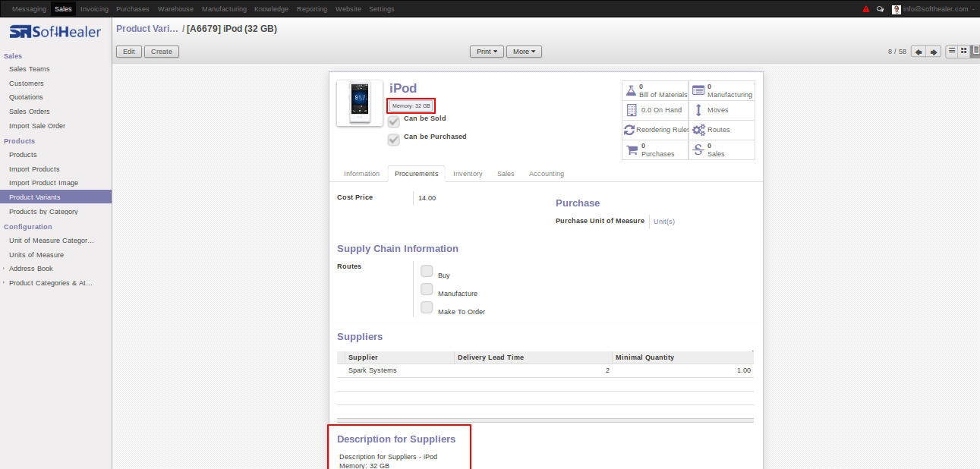This screenshot has height=469, width=980.
Task: Open the Invoicing menu
Action: [x=94, y=9]
